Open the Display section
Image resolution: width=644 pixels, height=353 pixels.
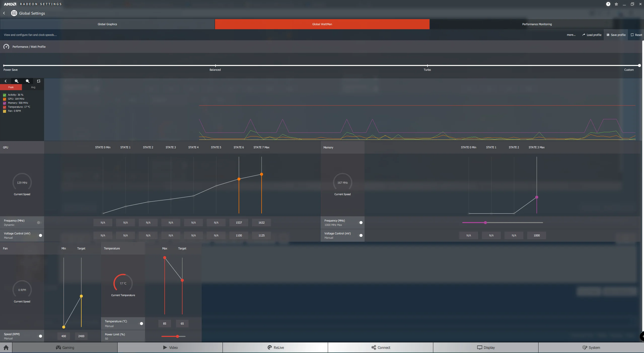(x=486, y=347)
